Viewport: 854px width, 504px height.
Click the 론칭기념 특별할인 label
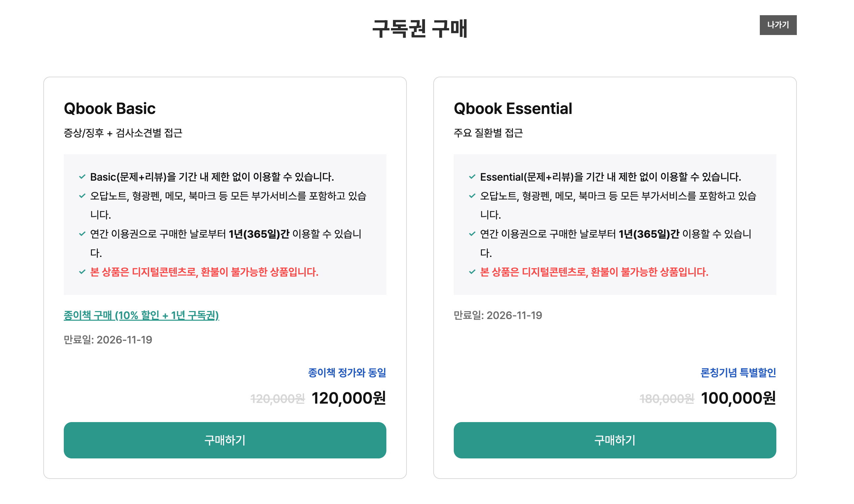[739, 373]
